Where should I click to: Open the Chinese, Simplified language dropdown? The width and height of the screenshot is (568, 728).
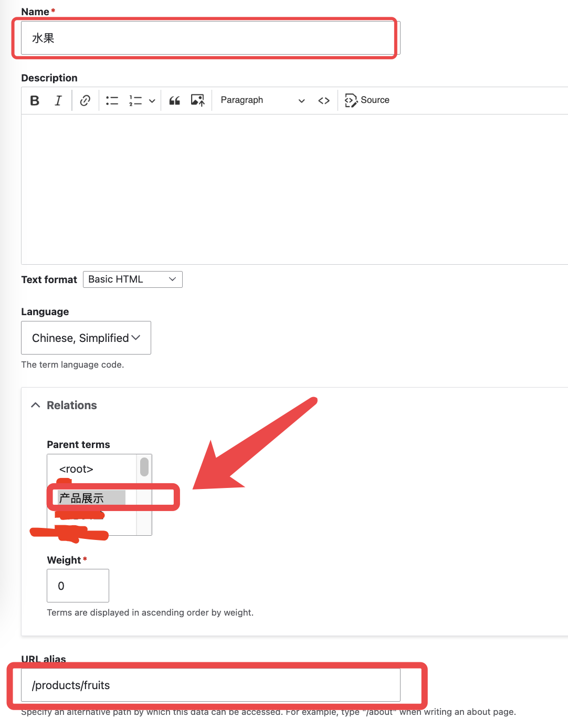pos(86,338)
